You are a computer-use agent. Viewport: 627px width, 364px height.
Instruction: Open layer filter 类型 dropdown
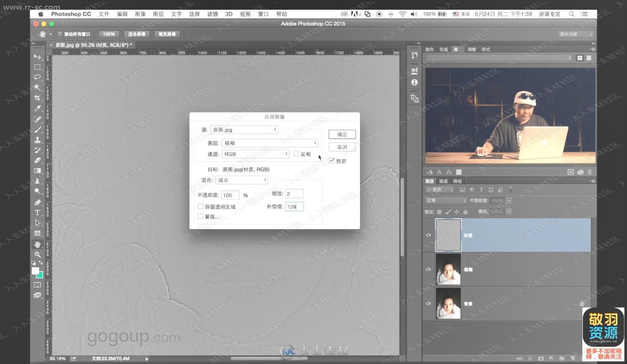click(x=439, y=190)
